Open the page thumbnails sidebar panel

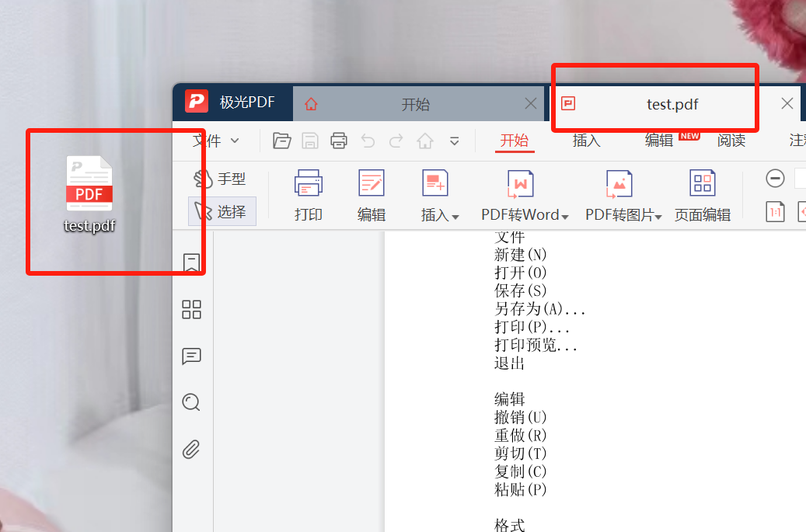[192, 310]
